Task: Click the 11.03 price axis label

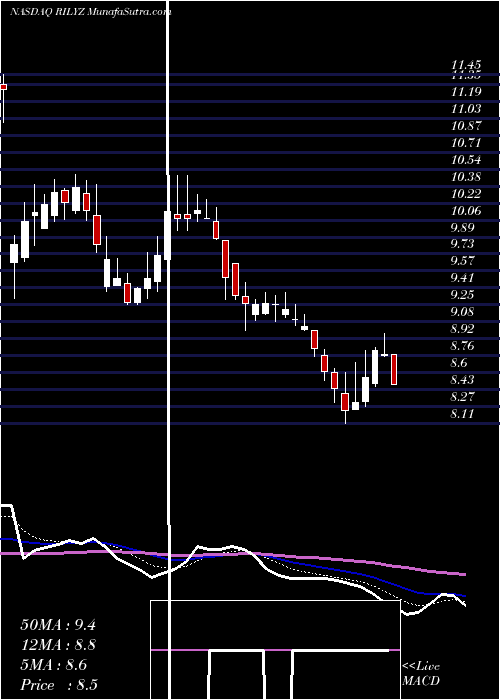Action: [x=466, y=109]
